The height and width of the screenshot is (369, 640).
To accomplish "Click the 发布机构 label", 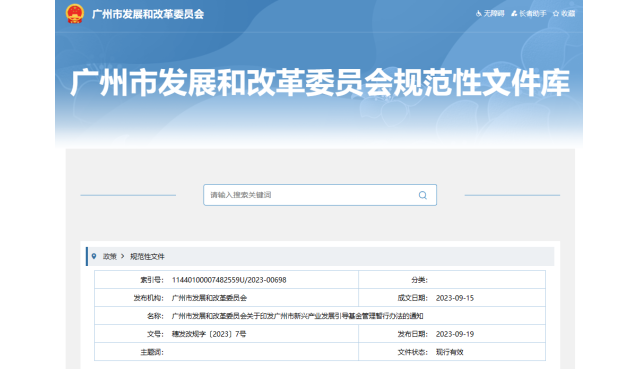I will click(149, 298).
